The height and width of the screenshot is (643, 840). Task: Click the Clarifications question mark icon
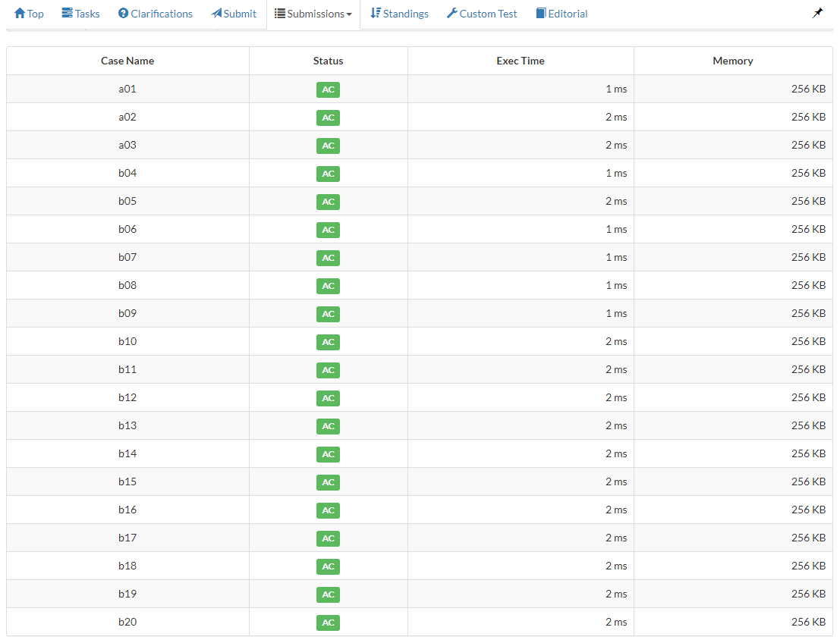(123, 14)
